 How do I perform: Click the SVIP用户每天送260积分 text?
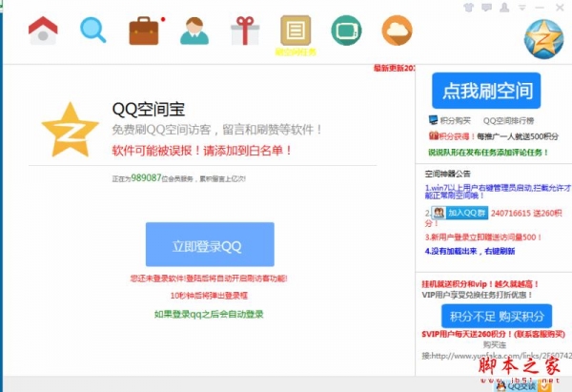(493, 334)
